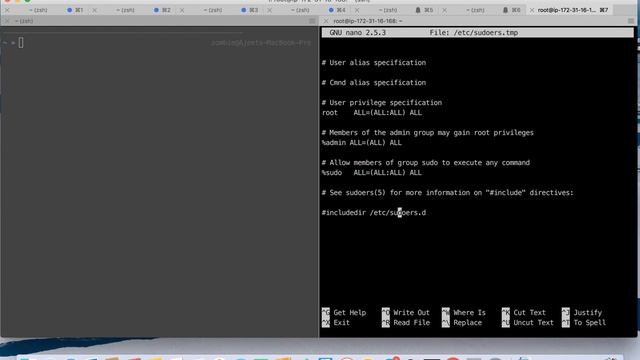Close the fifth zsh tab (⌘5)
Viewport: 640px width, 360px height.
click(x=357, y=10)
